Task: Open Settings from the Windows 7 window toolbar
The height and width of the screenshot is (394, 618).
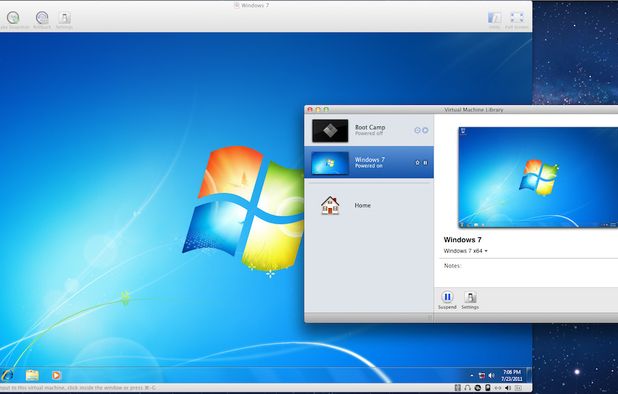Action: click(64, 18)
